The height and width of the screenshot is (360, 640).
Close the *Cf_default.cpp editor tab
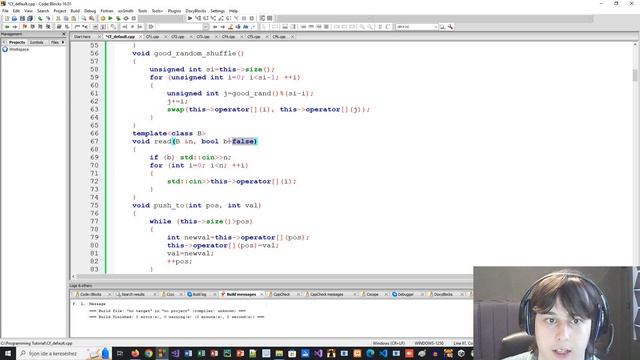[140, 37]
